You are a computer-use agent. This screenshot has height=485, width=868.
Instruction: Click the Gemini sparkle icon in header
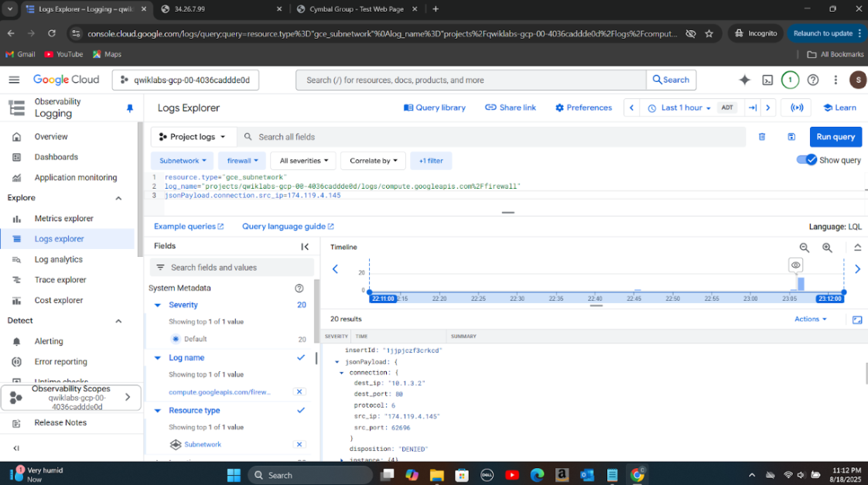click(745, 80)
